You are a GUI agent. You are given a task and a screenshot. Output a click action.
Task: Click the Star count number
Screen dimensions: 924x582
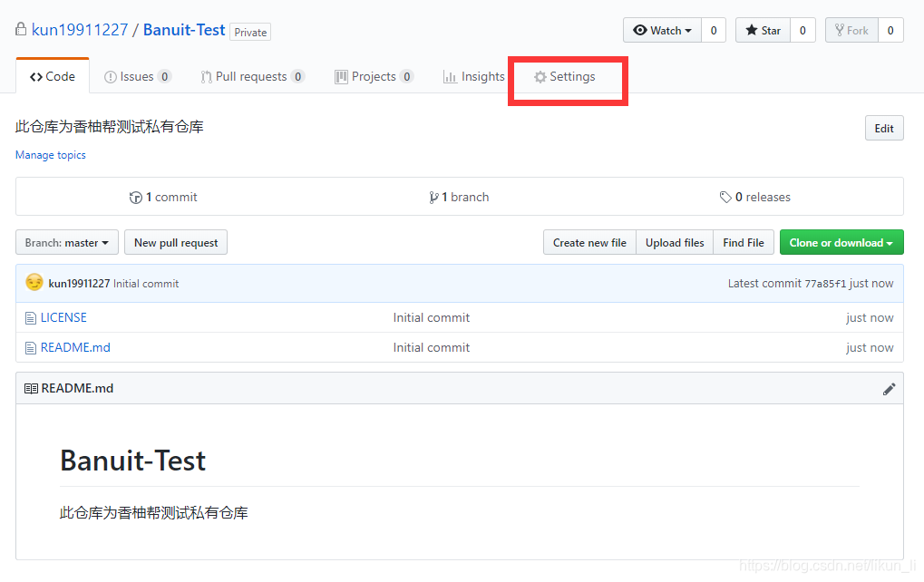click(802, 30)
